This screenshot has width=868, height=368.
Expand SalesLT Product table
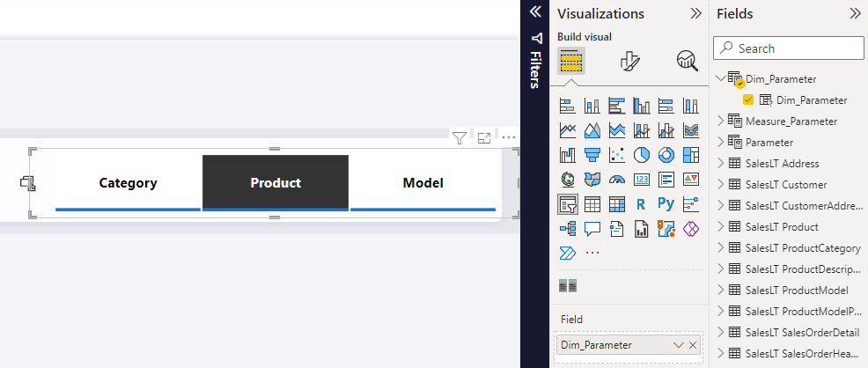720,227
